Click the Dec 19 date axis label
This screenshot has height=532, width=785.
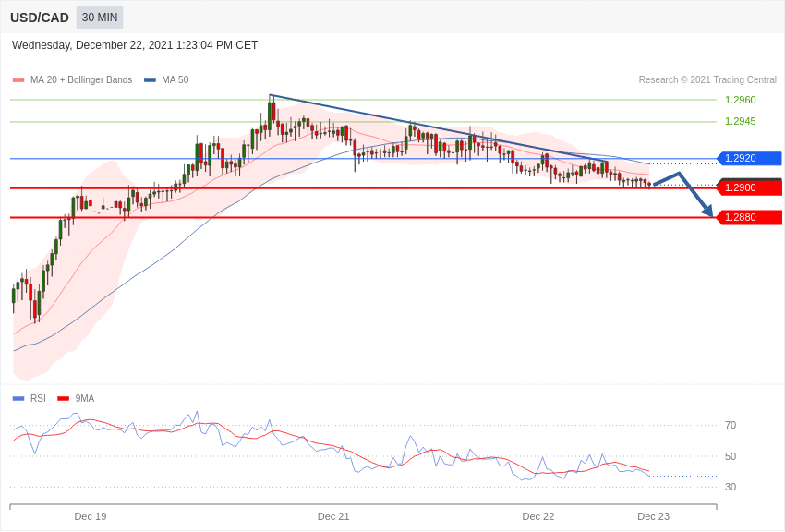tap(91, 516)
